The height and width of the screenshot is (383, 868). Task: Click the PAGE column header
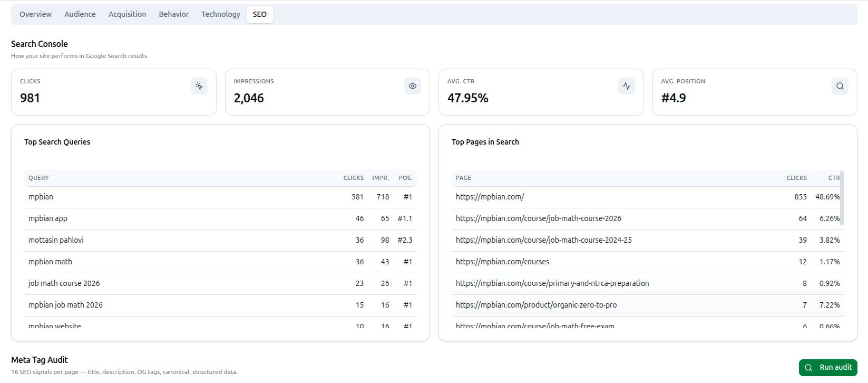pos(463,178)
